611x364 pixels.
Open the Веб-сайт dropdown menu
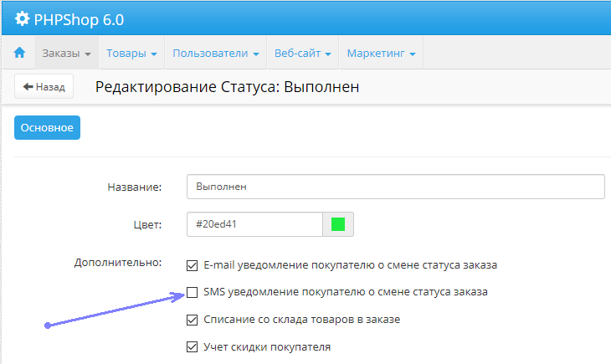coord(303,53)
